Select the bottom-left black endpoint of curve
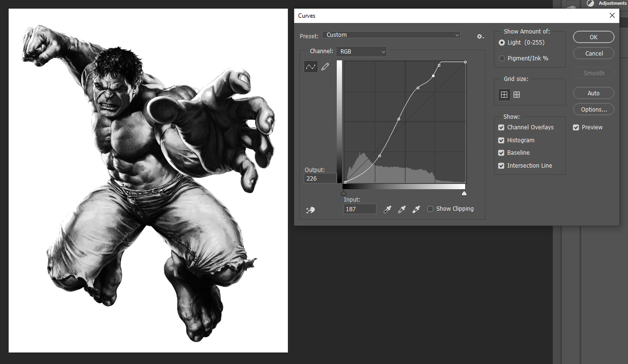The image size is (628, 364). pyautogui.click(x=345, y=182)
